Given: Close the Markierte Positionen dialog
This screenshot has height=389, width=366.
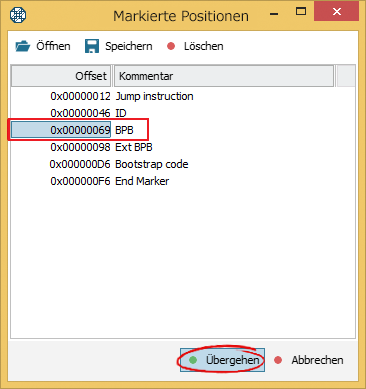Looking at the screenshot, I should [337, 12].
